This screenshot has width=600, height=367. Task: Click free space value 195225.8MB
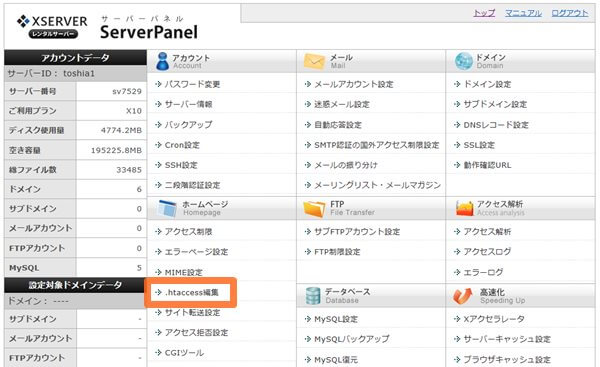point(116,150)
